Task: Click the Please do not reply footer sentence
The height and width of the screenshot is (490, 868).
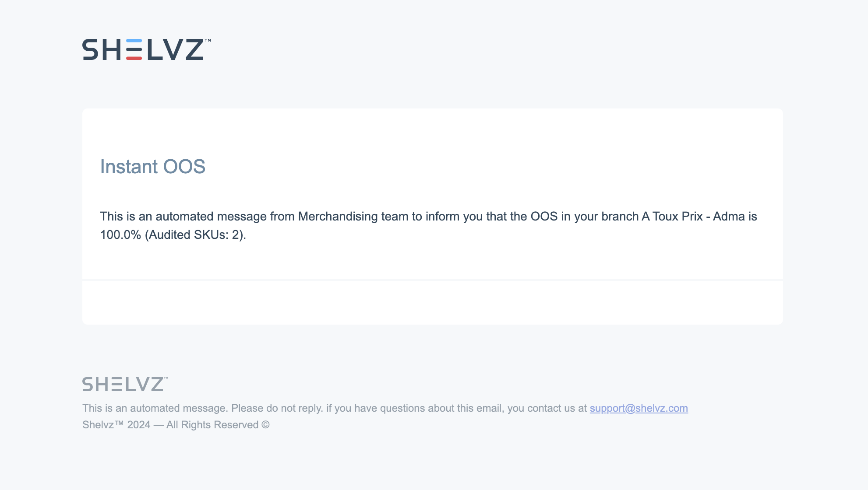Action: pos(277,408)
